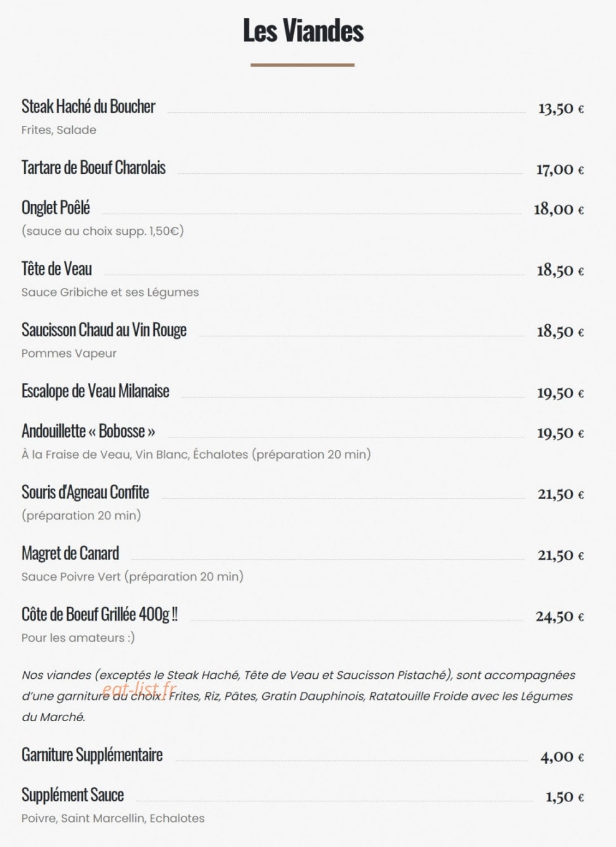Screen dimensions: 616x847
Task: Click the Andouillette « Bobosse » item
Action: click(88, 431)
